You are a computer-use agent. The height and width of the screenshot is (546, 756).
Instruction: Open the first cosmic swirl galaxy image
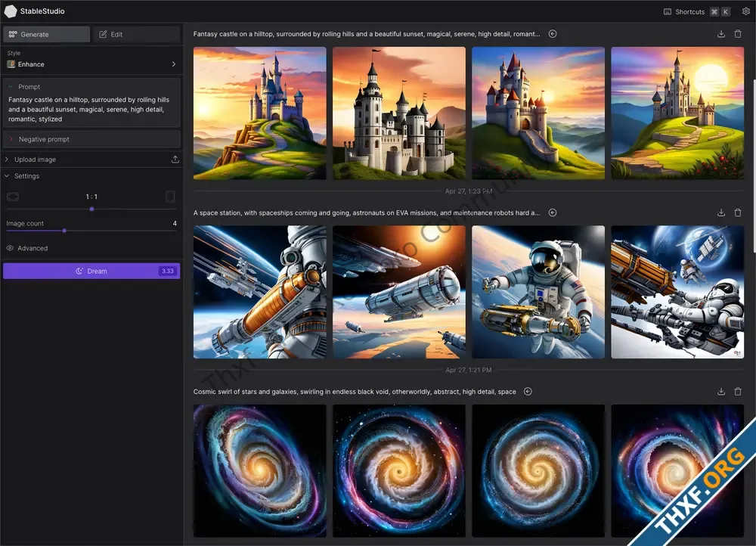[260, 471]
